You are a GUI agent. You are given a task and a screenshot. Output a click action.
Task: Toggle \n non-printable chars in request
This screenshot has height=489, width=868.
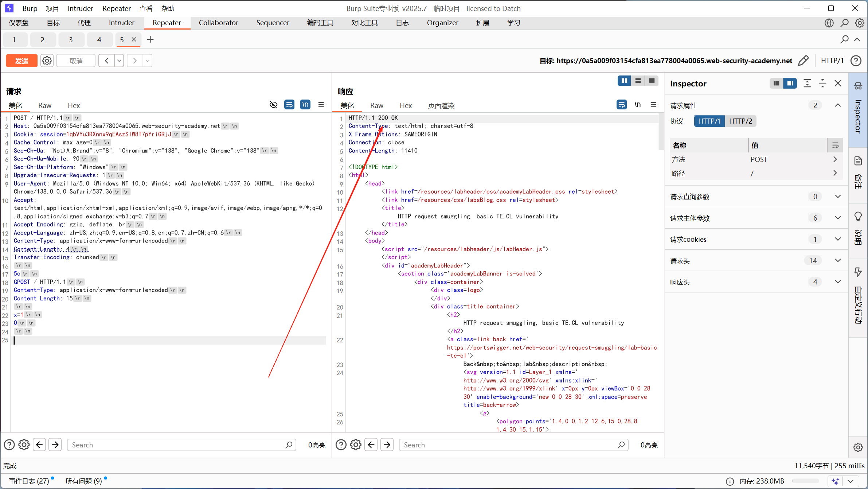pyautogui.click(x=305, y=105)
